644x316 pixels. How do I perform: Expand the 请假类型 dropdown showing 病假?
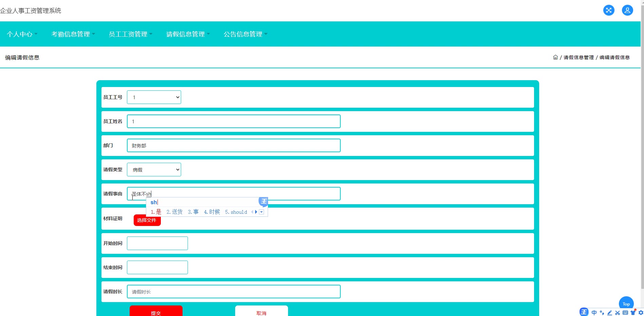click(x=154, y=170)
